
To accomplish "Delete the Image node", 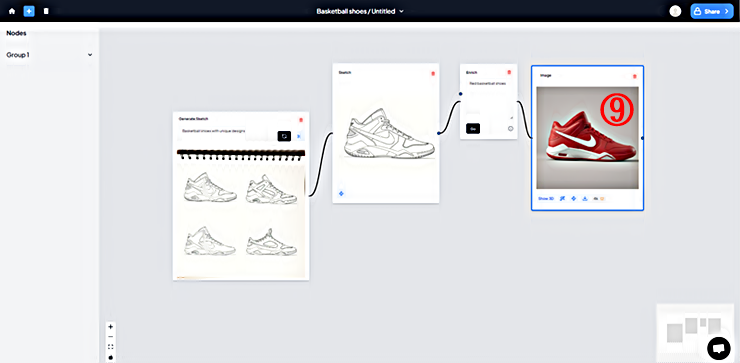I will coord(634,76).
